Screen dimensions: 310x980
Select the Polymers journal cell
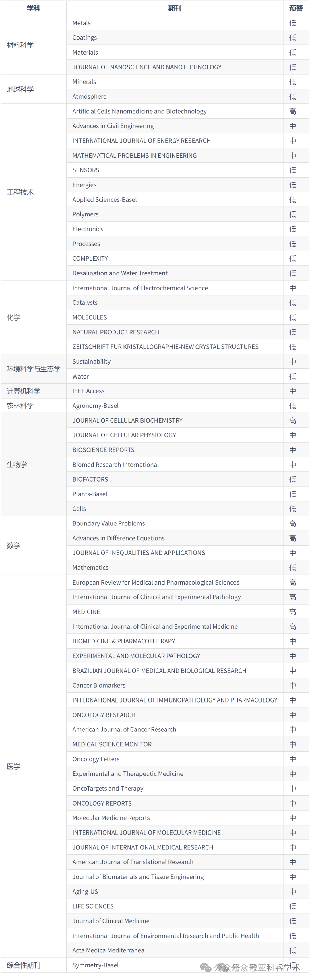tap(175, 214)
